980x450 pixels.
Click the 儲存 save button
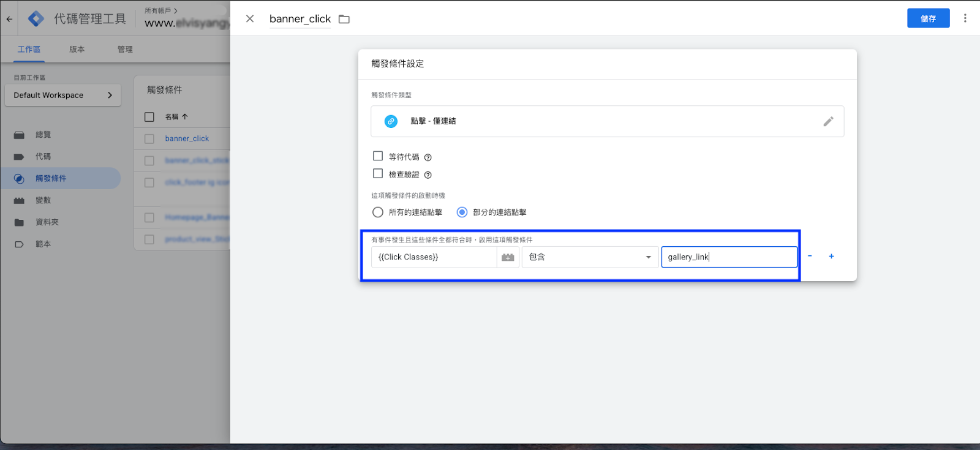pyautogui.click(x=928, y=18)
